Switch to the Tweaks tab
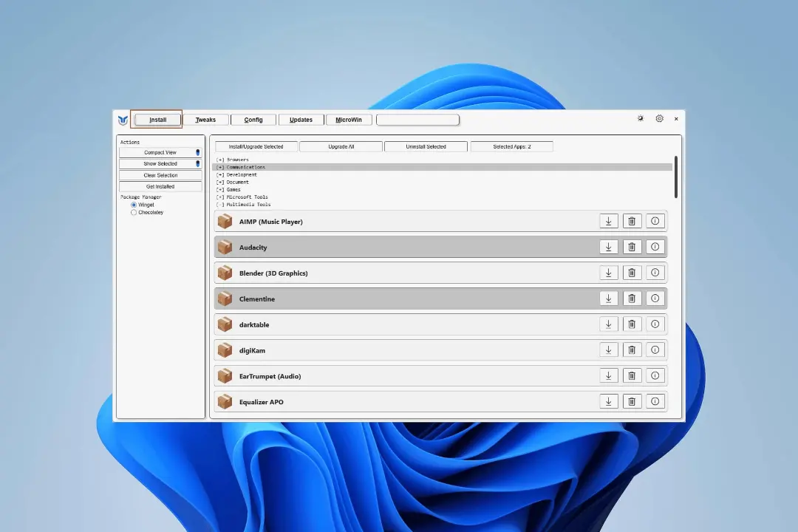The image size is (798, 532). pyautogui.click(x=205, y=120)
